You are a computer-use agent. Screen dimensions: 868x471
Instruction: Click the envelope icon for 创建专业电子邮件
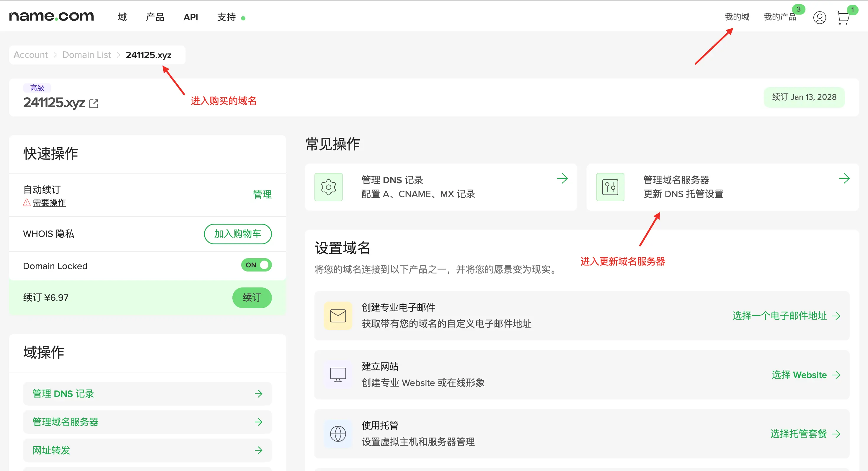[x=338, y=316]
